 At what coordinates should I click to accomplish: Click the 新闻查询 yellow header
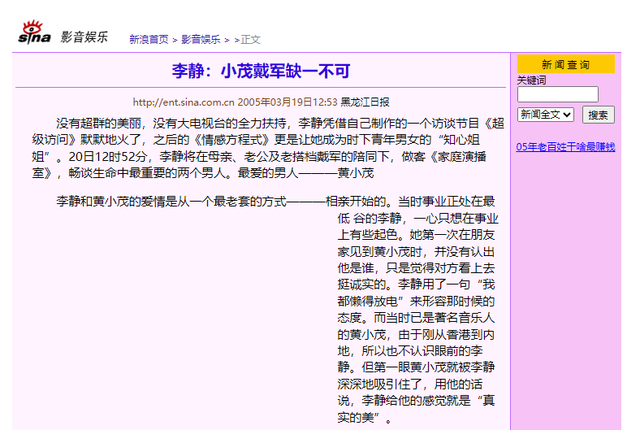[566, 64]
